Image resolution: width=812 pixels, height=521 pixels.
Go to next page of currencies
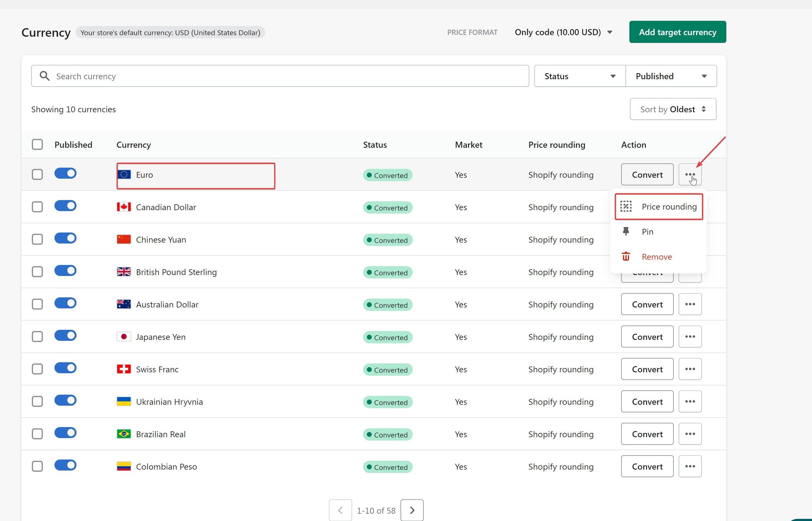412,510
